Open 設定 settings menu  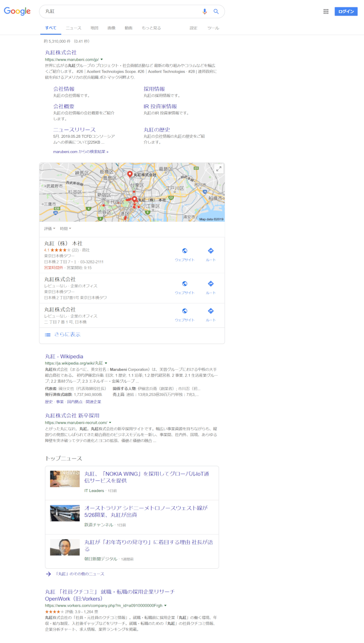tap(193, 28)
